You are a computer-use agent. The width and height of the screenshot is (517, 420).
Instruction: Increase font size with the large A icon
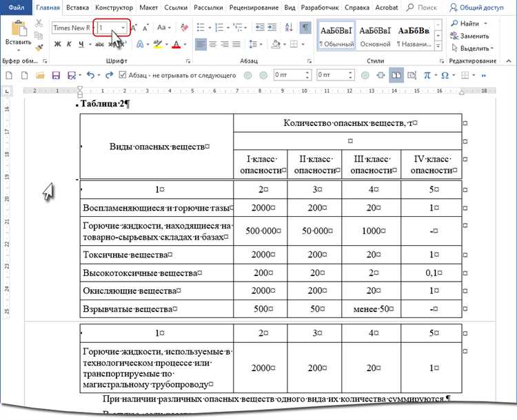click(134, 28)
